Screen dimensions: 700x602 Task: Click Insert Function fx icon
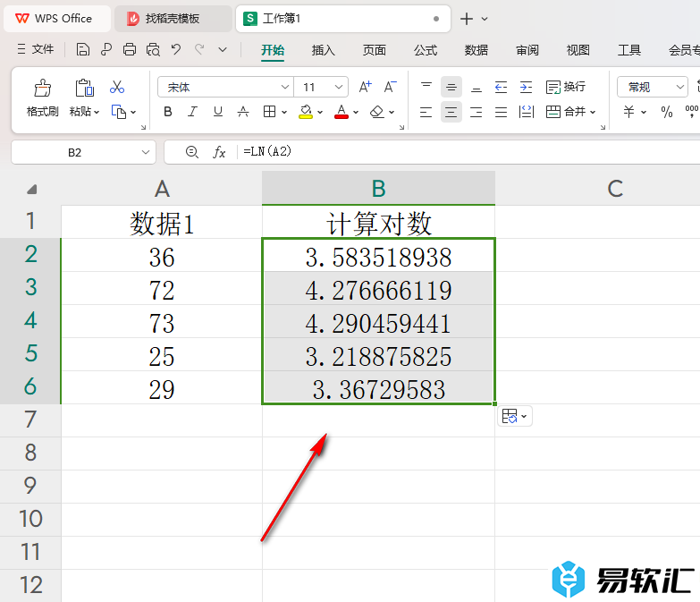tap(219, 152)
